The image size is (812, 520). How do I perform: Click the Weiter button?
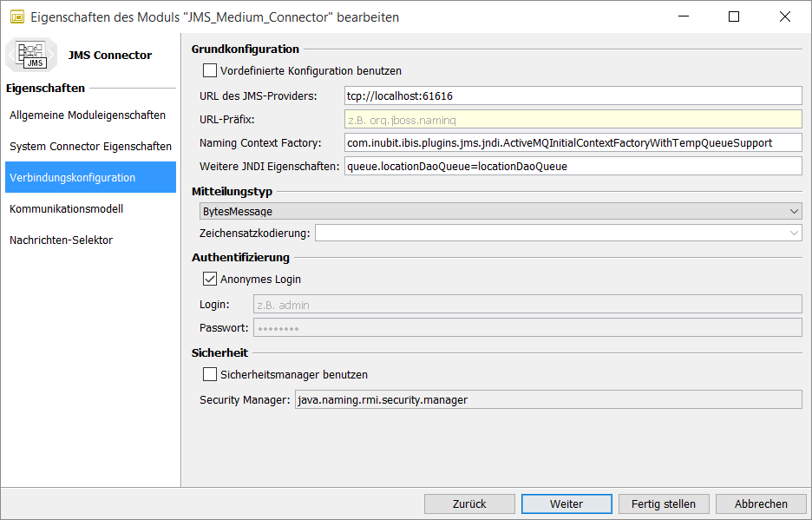coord(566,504)
